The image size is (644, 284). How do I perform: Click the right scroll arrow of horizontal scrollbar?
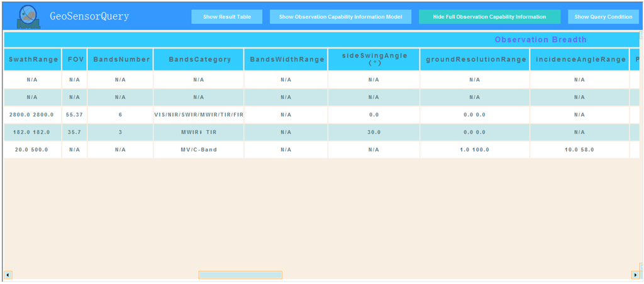635,275
